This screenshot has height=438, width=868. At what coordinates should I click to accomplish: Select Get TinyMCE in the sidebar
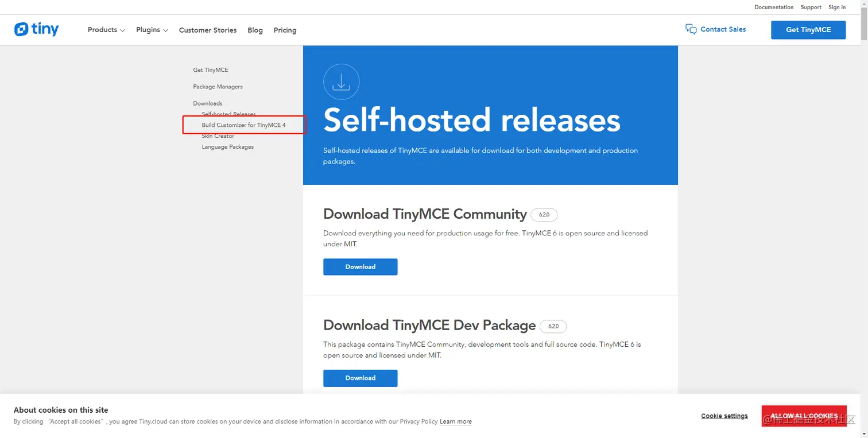211,70
